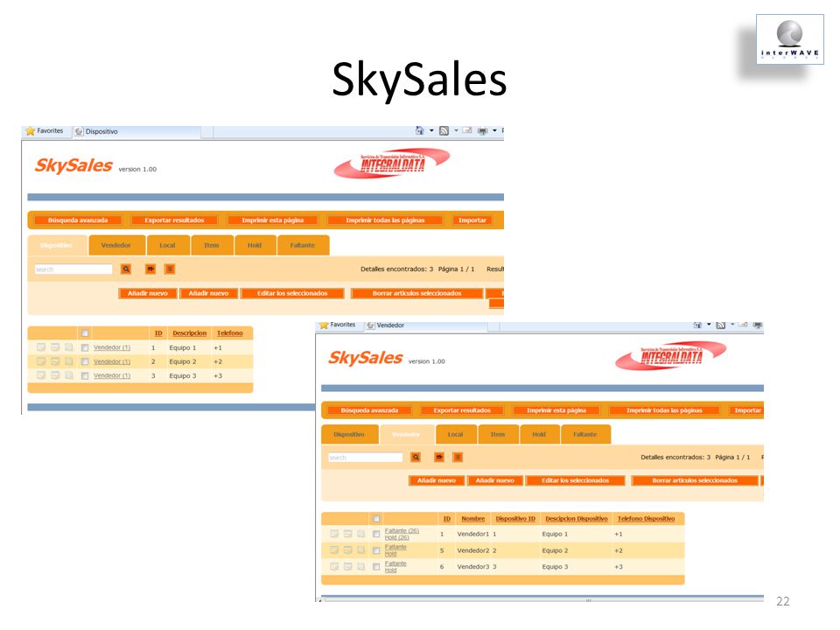Check the Vendedor1 row checkbox
Viewport: 840px width, 630px height.
[x=376, y=534]
